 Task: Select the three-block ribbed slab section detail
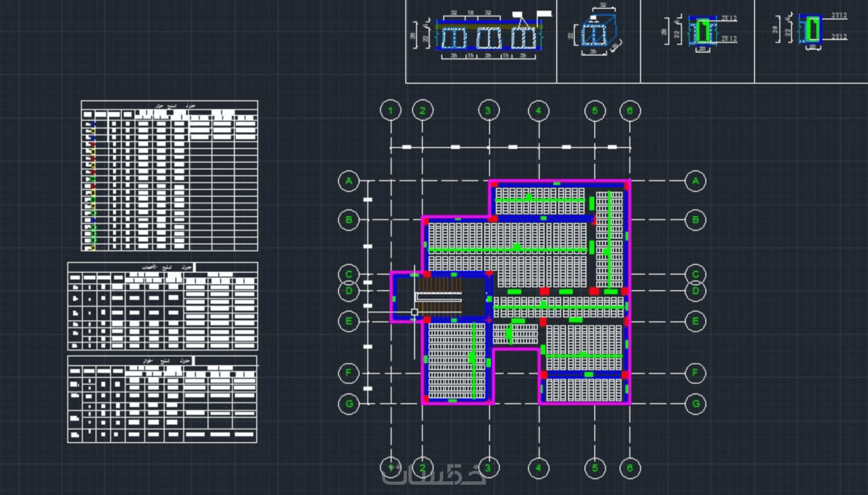tap(481, 35)
